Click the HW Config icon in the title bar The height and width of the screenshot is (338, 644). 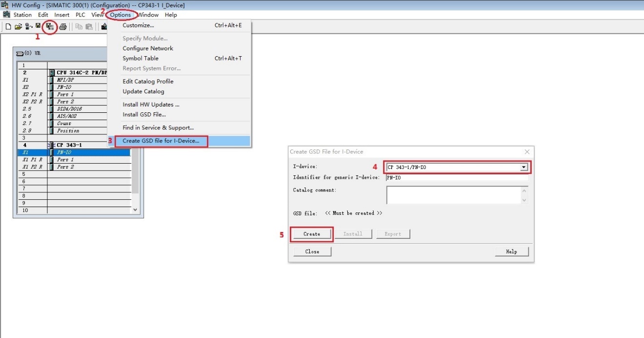6,5
